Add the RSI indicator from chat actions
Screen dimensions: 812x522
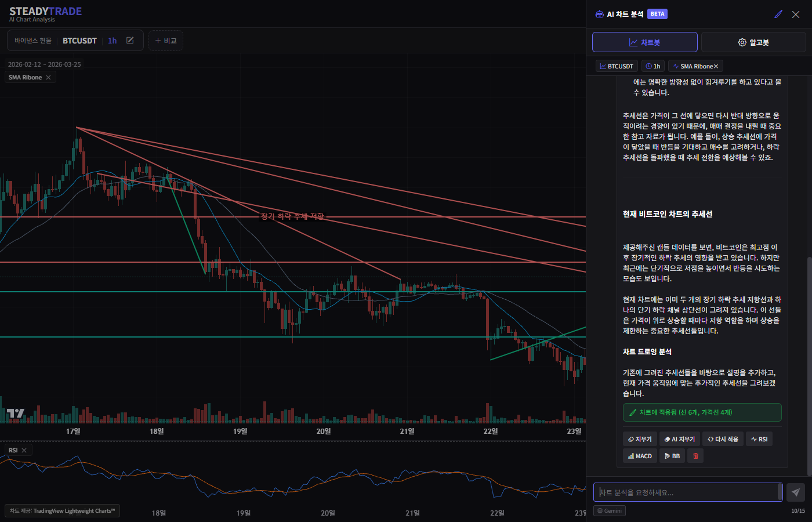[x=759, y=439]
